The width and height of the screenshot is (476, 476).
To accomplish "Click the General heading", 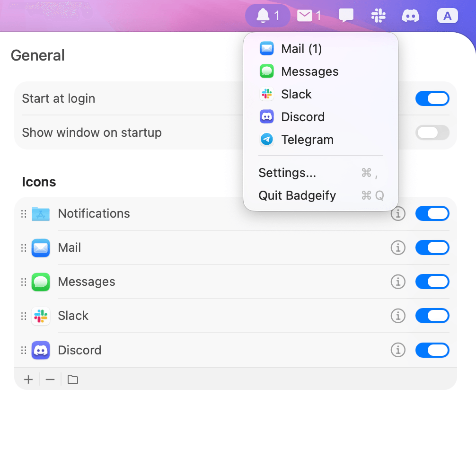I will click(x=38, y=55).
